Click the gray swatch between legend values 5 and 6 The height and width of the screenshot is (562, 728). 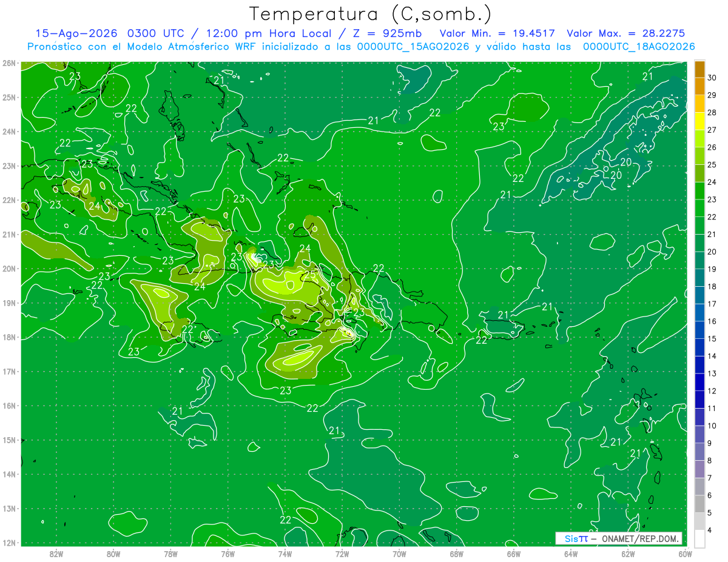[x=699, y=504]
